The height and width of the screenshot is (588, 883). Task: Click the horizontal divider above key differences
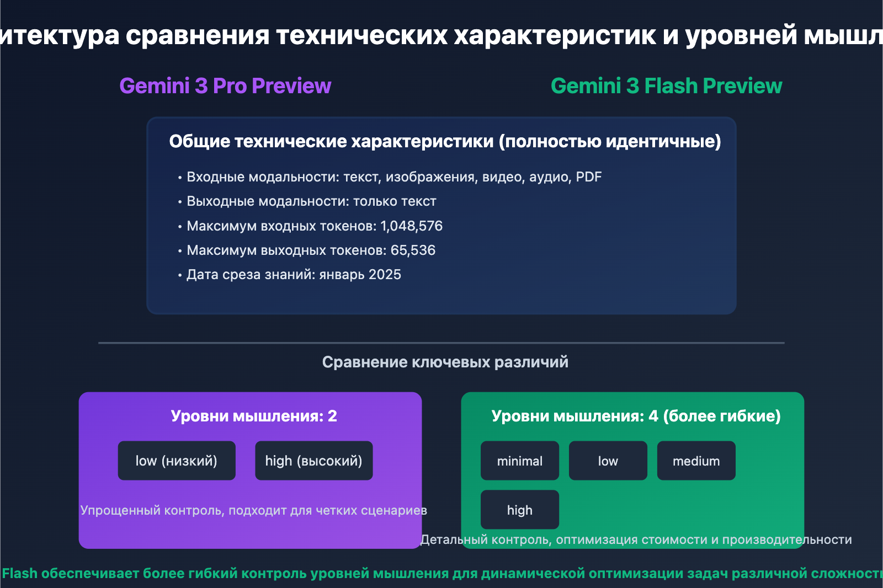[441, 343]
